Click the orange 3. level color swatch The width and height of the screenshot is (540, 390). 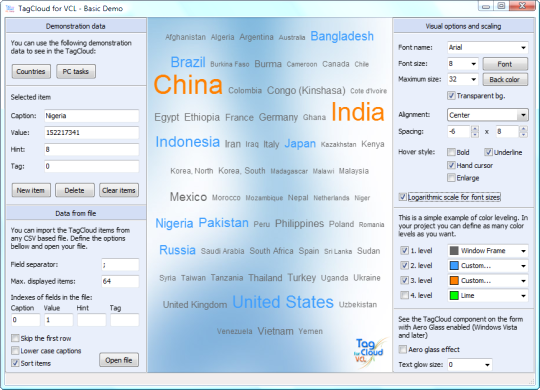(x=454, y=280)
